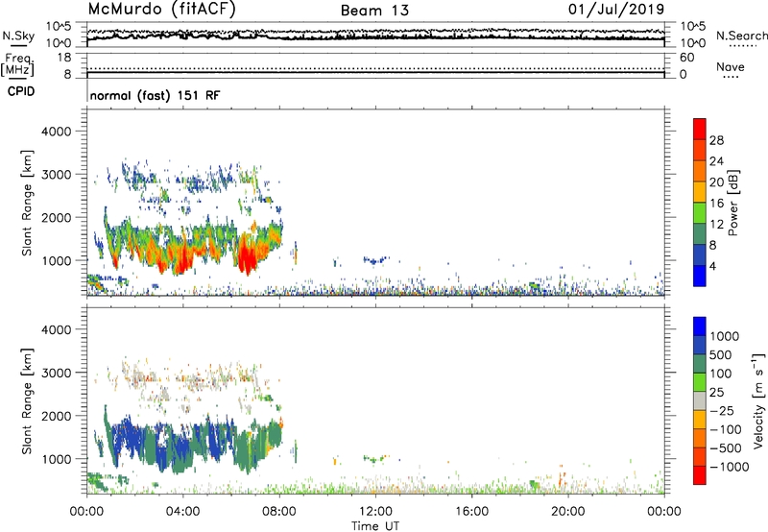
Task: Click the 'Beam 13' label
Action: pos(374,11)
